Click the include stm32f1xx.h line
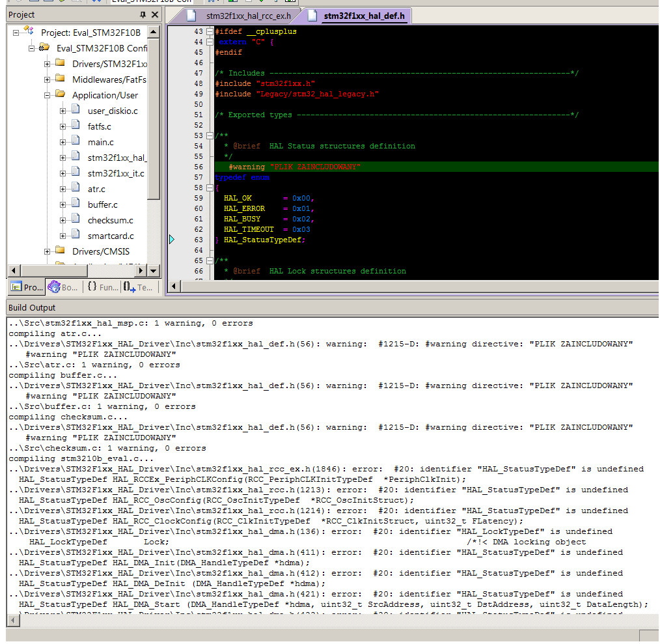660x644 pixels. [265, 83]
